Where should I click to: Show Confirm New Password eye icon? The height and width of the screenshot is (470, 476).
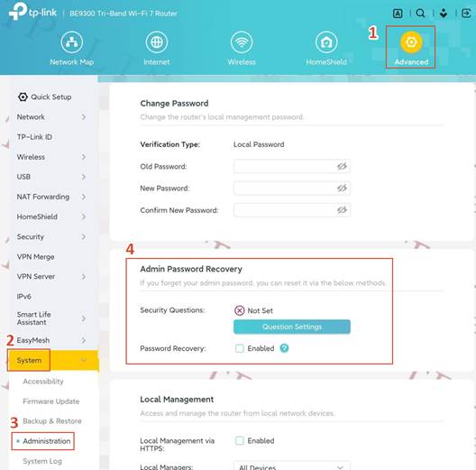pyautogui.click(x=342, y=210)
